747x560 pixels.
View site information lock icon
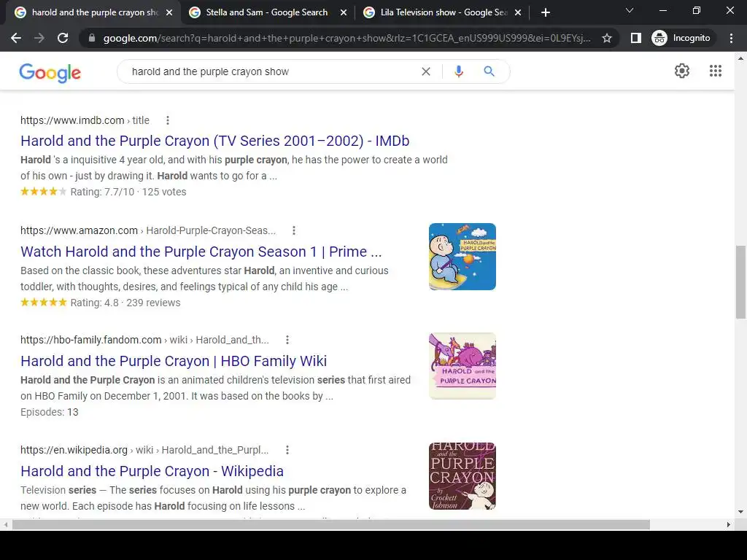(92, 38)
